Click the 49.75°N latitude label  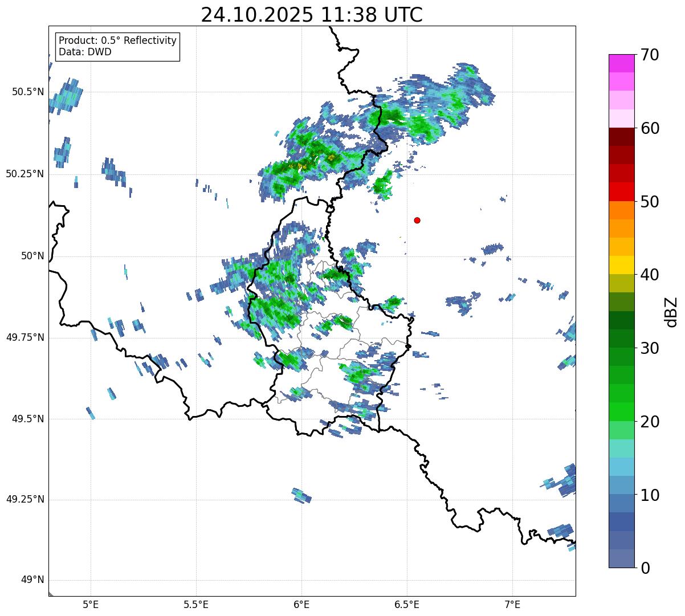pyautogui.click(x=25, y=337)
